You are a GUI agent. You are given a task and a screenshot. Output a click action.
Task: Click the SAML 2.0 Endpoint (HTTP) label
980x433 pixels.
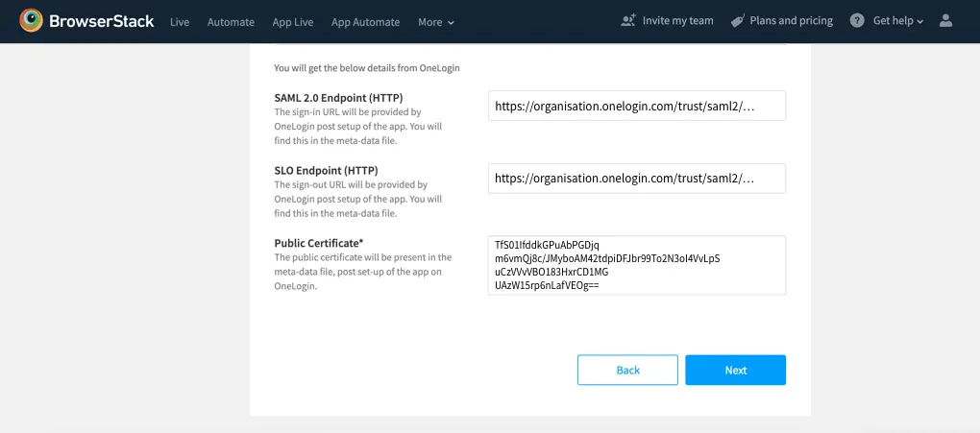338,98
